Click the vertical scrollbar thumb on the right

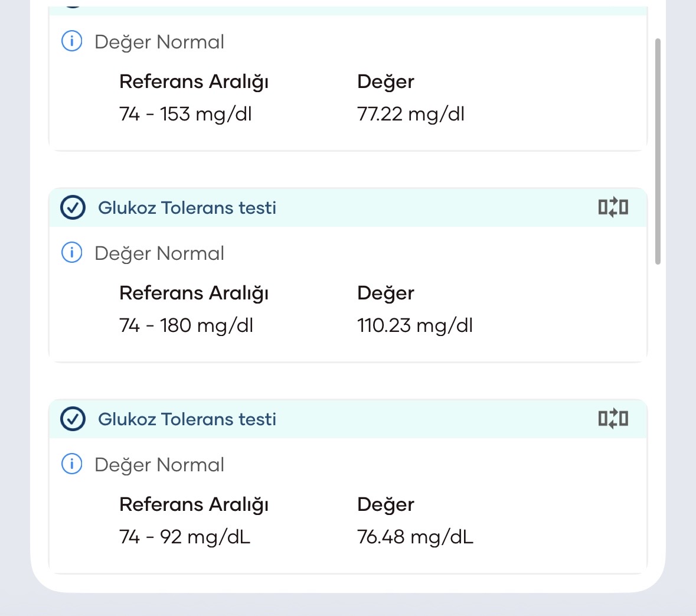coord(658,152)
